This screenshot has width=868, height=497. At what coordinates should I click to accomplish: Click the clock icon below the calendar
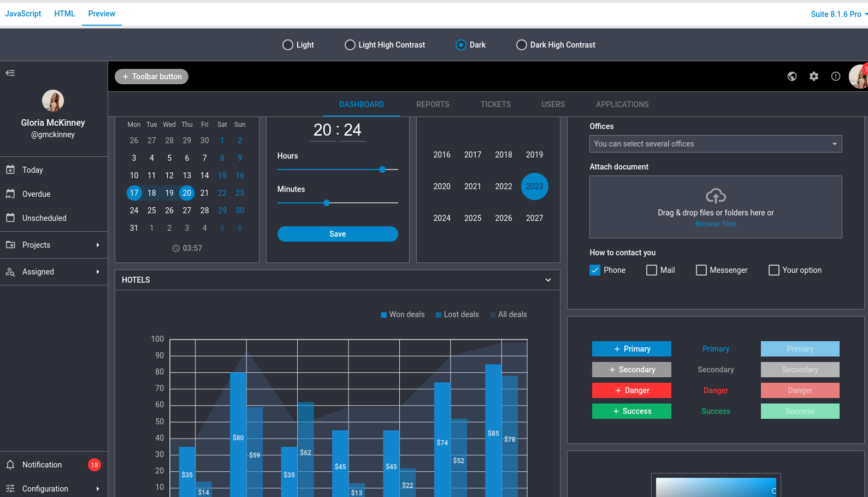click(x=176, y=248)
